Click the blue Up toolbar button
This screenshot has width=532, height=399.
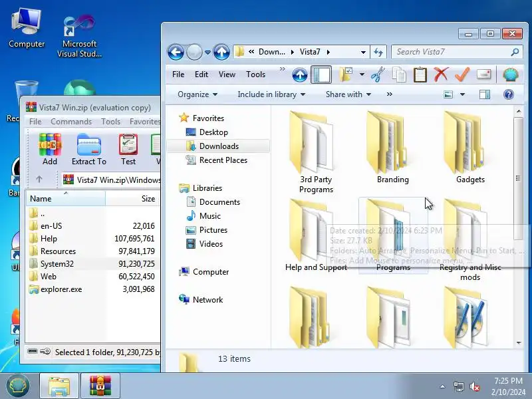point(300,74)
